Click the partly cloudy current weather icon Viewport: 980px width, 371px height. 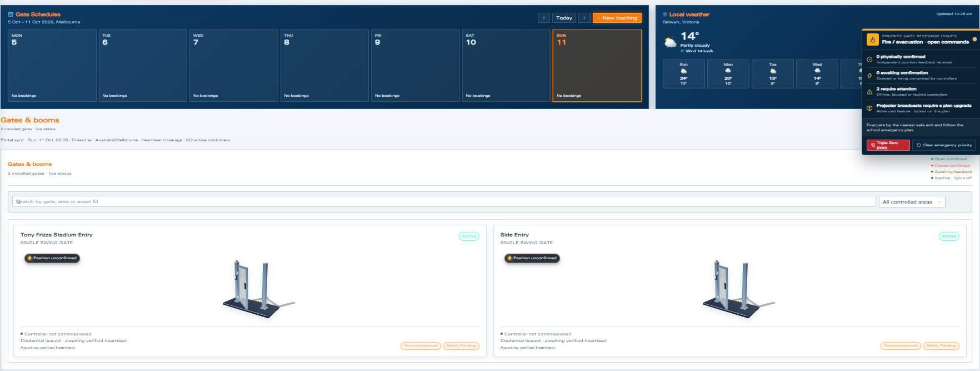[x=671, y=42]
